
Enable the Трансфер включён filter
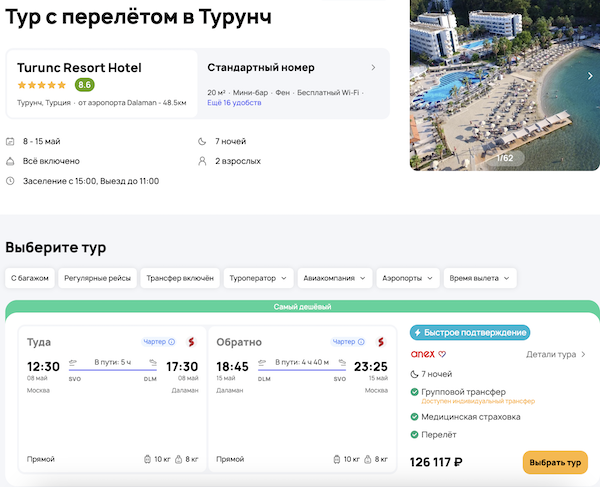click(x=179, y=278)
